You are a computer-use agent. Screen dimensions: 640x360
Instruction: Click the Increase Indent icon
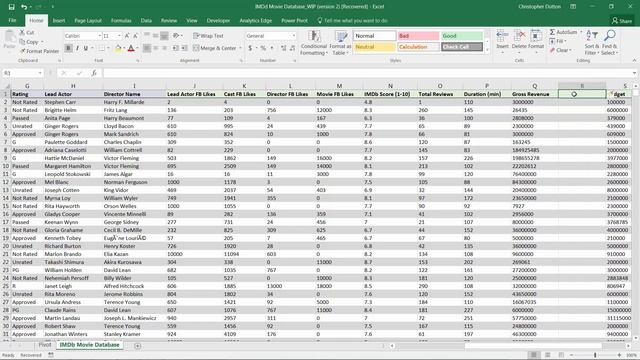pos(184,48)
